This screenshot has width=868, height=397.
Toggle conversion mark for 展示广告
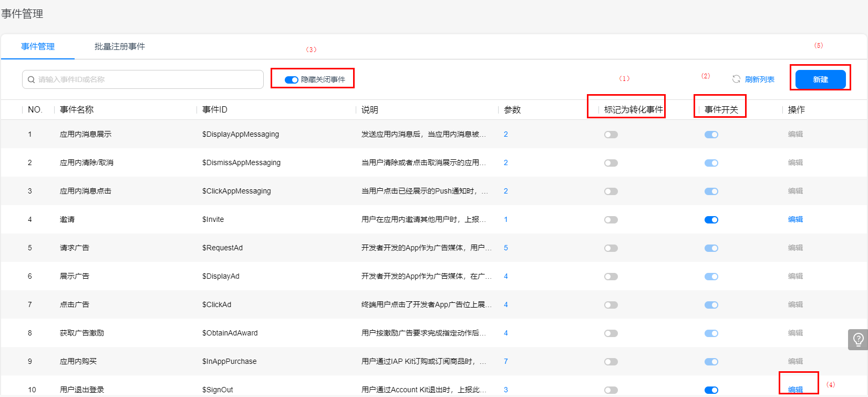click(611, 277)
